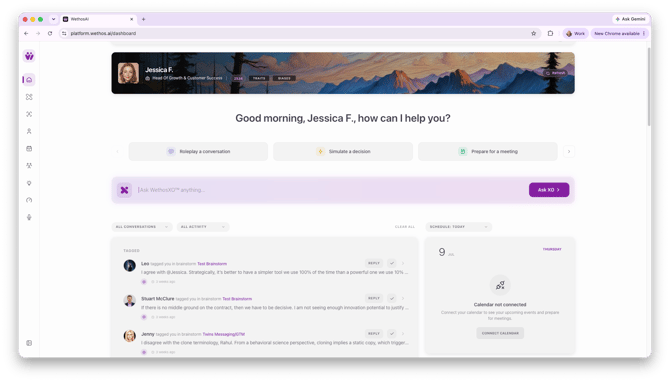Click Jessica F. profile photo

pos(128,73)
